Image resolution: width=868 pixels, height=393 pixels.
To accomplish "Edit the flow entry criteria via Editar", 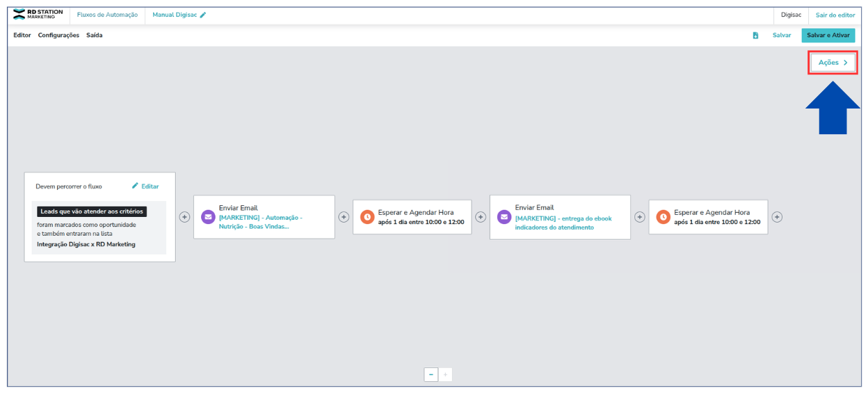I will click(145, 186).
